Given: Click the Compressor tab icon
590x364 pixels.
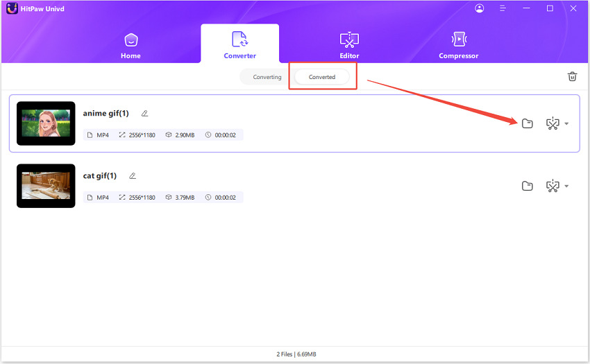Looking at the screenshot, I should tap(459, 39).
